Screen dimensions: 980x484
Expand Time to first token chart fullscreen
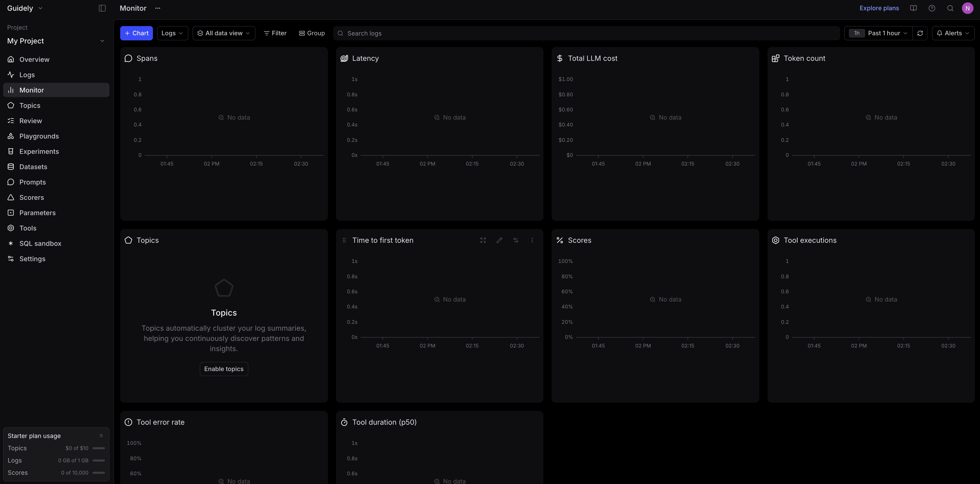click(483, 240)
